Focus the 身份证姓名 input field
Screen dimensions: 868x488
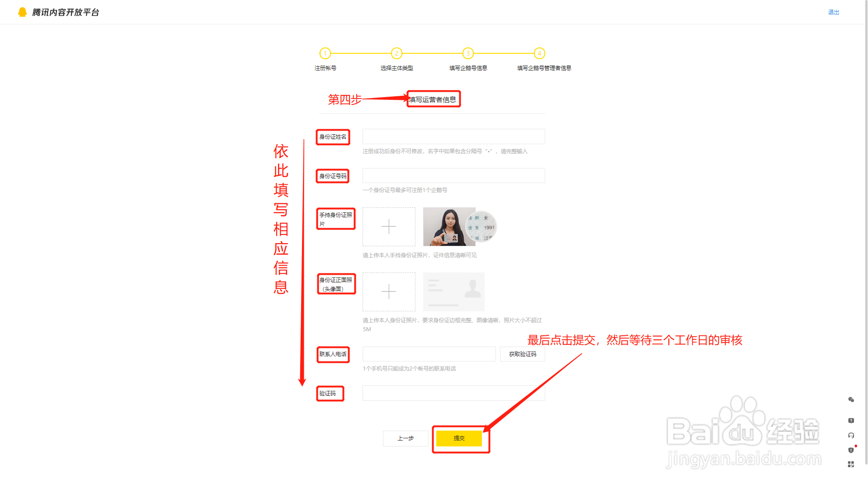click(453, 136)
